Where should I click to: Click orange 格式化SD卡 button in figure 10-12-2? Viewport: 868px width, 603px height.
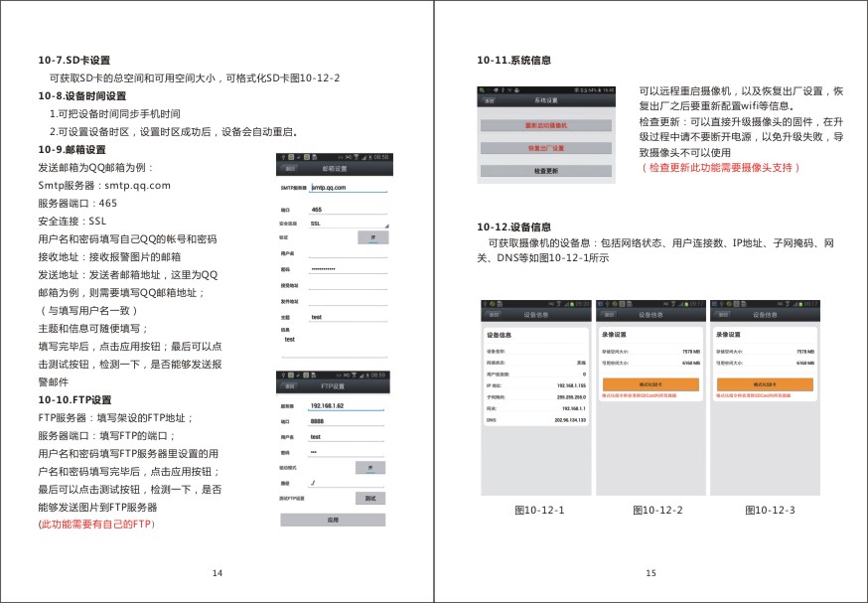pyautogui.click(x=651, y=384)
